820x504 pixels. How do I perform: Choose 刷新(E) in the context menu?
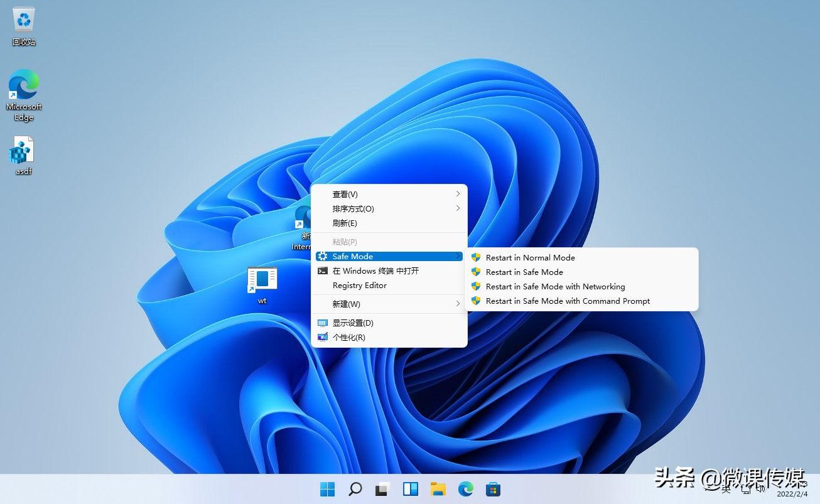click(389, 223)
